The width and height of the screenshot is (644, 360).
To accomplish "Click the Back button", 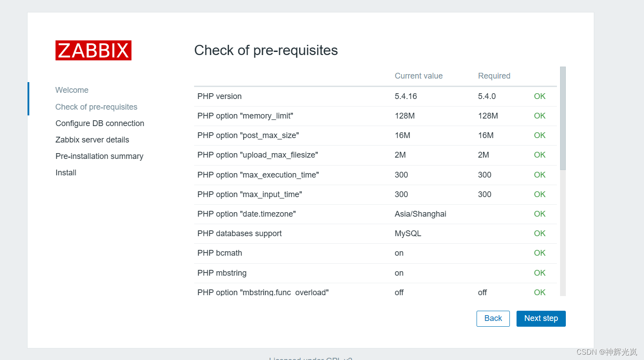I will [493, 318].
